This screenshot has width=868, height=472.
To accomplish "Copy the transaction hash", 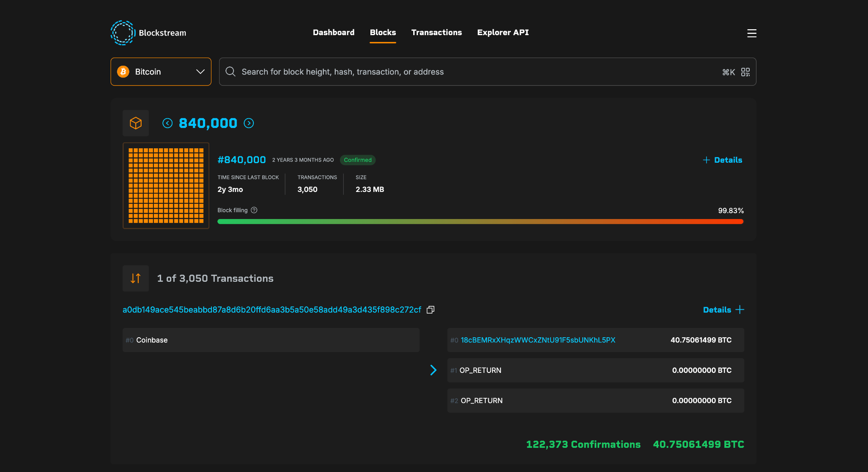I will tap(430, 310).
